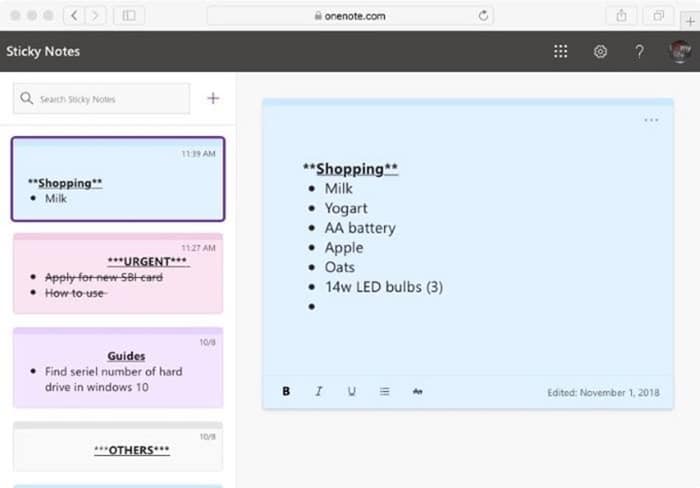Select the Shopping note in the list

[118, 179]
